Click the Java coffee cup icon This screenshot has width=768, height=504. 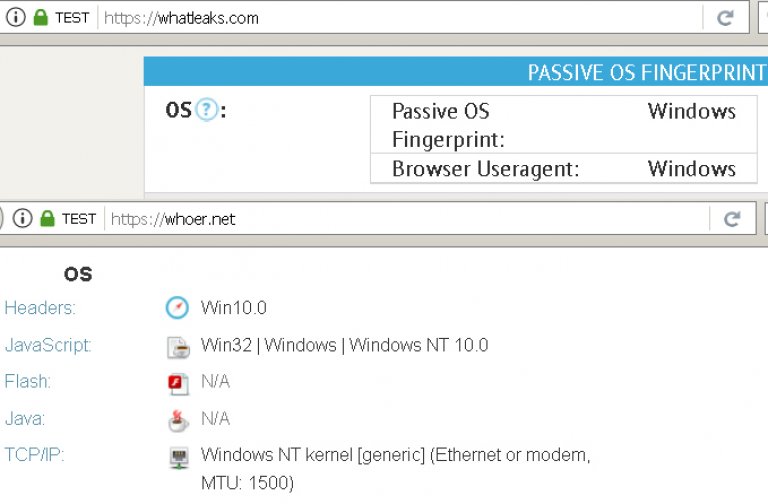point(178,421)
